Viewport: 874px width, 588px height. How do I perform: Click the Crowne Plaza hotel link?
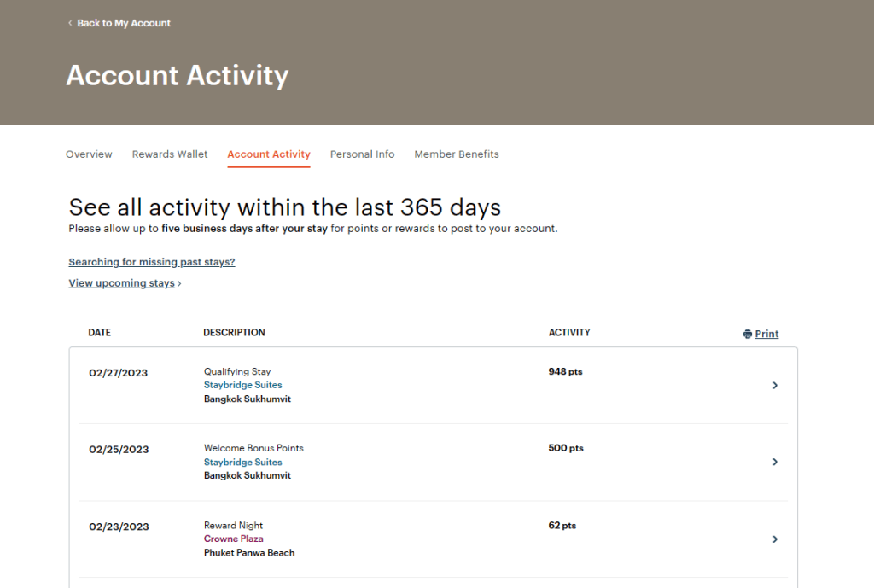click(x=233, y=539)
